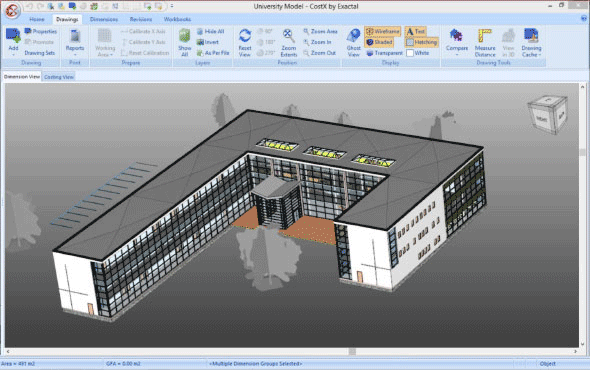
Task: Expand the Add dropdown arrow
Action: click(x=13, y=55)
